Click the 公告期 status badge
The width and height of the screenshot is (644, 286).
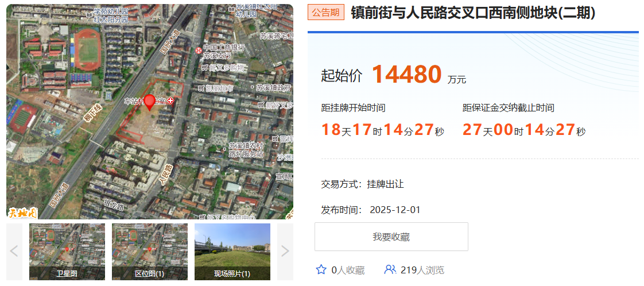[325, 12]
